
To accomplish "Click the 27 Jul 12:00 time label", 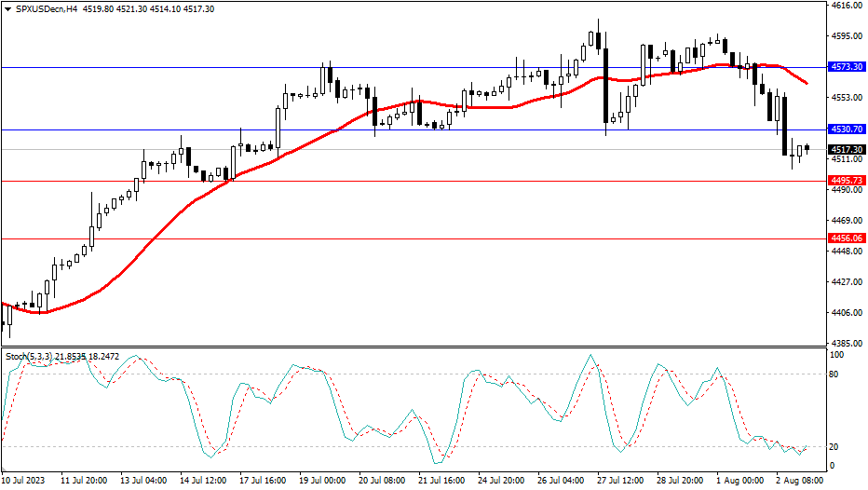I will [620, 481].
